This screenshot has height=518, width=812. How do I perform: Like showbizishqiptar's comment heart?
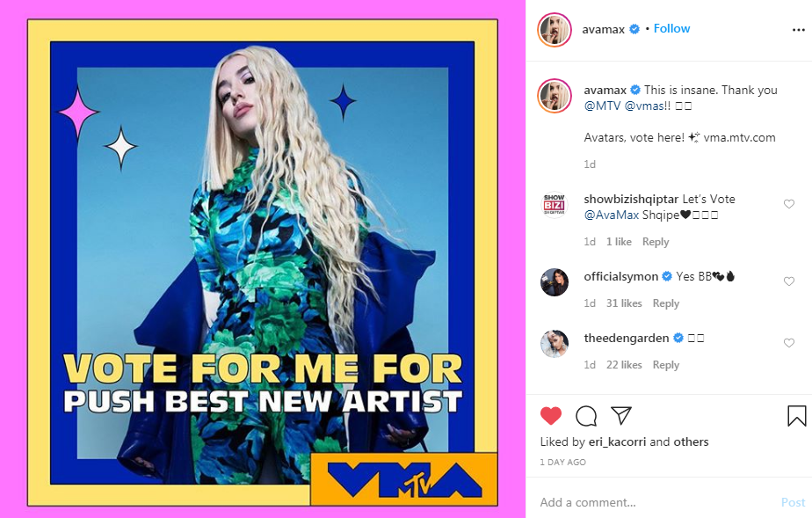[788, 204]
